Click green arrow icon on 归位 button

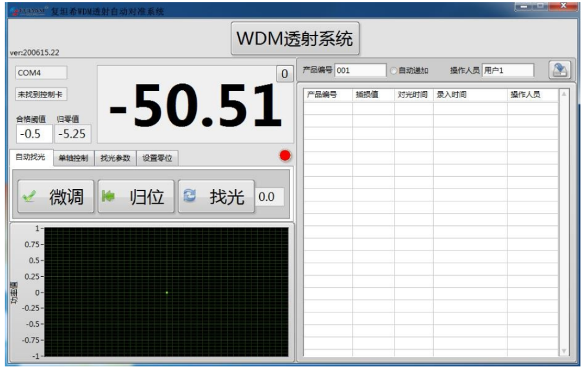(x=108, y=196)
